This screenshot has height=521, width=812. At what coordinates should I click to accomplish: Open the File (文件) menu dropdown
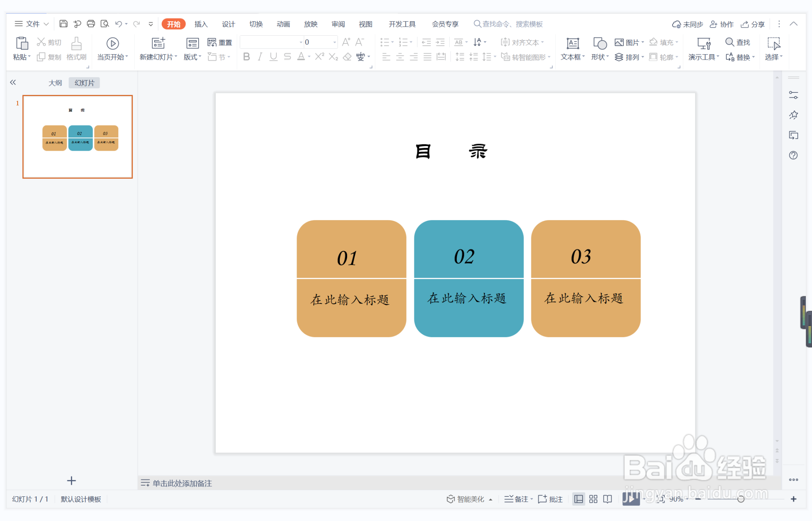[x=32, y=24]
